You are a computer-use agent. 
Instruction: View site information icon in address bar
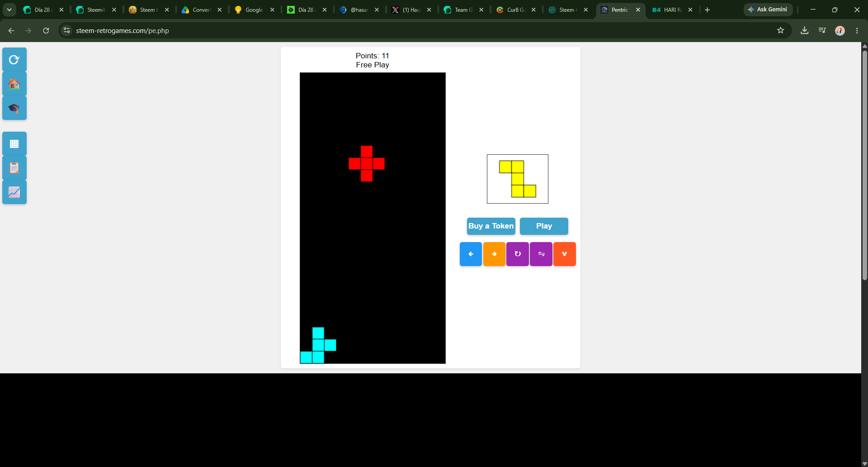tap(66, 30)
